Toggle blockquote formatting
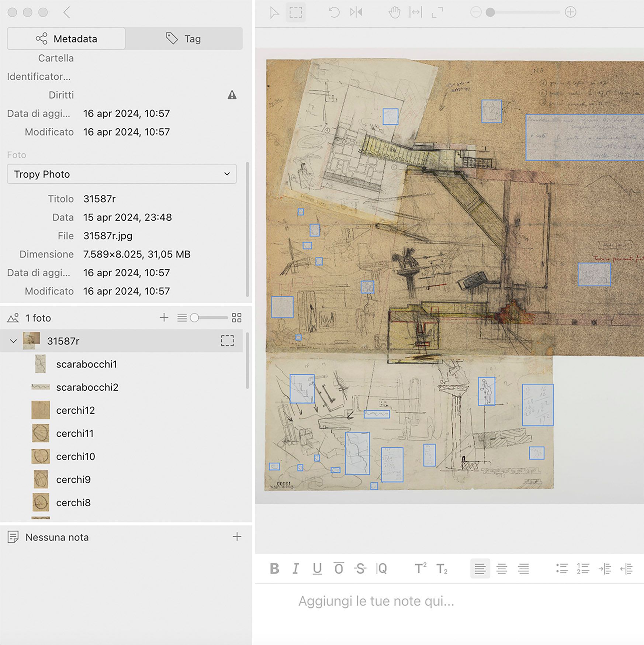The image size is (644, 645). pos(381,569)
